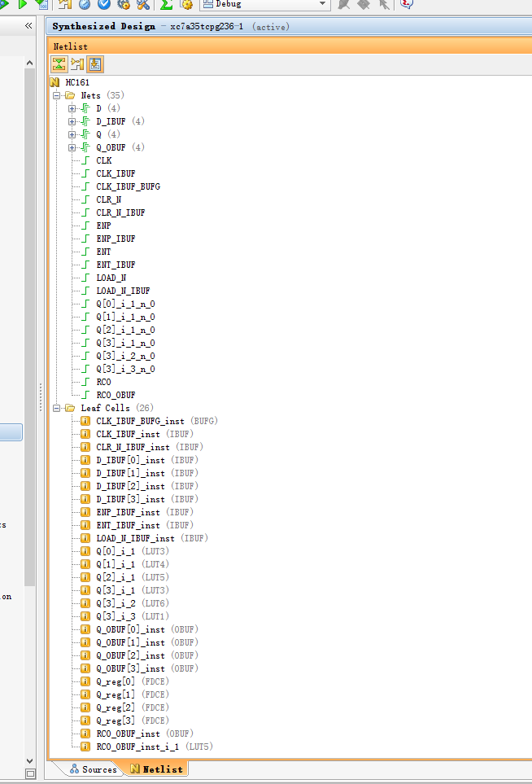Click the Nets folder icon
This screenshot has width=532, height=784.
point(70,95)
